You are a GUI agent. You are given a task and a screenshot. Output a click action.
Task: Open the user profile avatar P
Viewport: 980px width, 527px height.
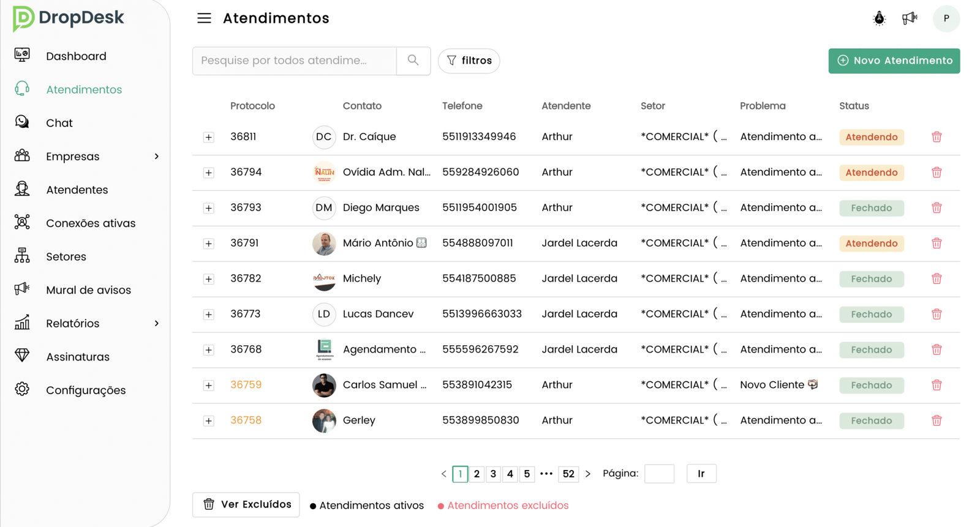(x=946, y=18)
